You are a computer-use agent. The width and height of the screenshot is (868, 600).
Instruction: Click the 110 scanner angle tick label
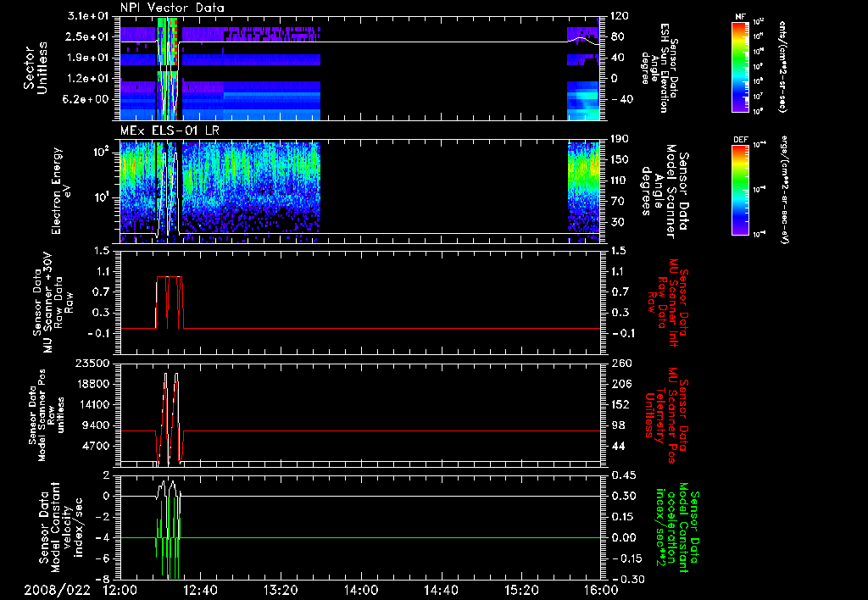click(x=620, y=181)
